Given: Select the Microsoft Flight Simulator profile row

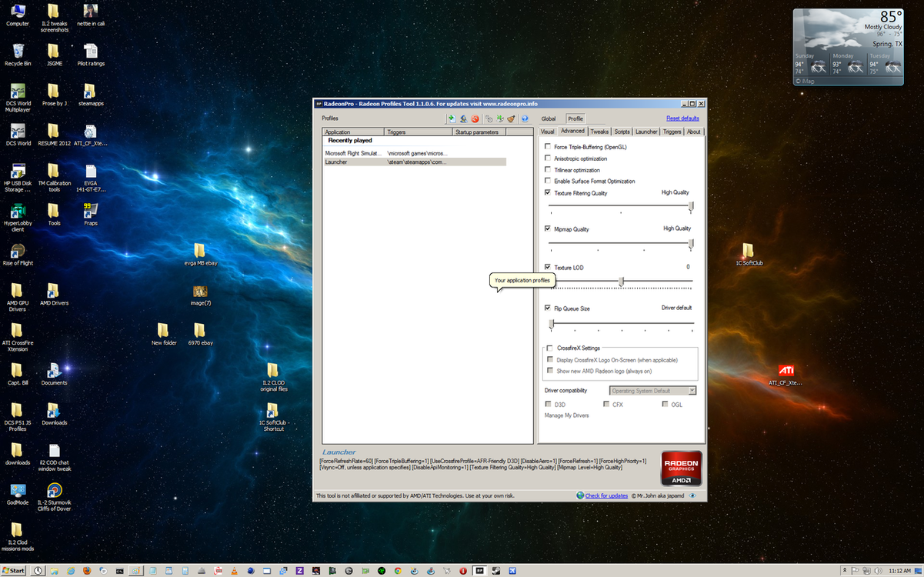Looking at the screenshot, I should (415, 153).
